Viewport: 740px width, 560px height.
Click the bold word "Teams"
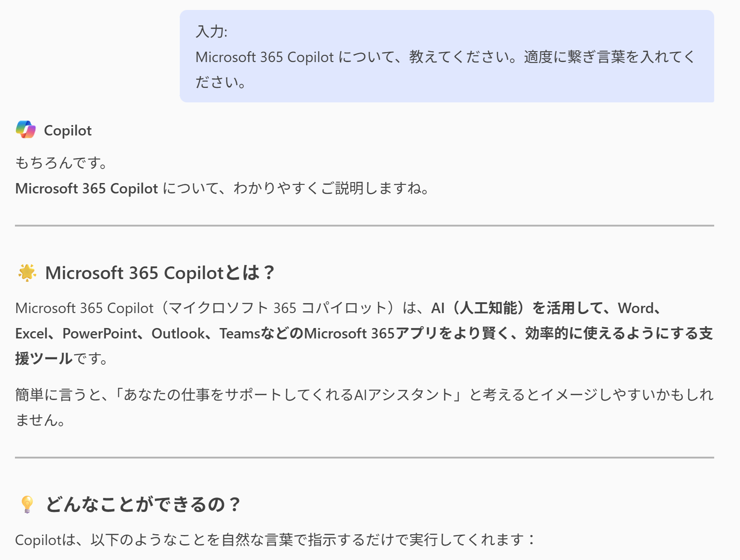click(x=240, y=333)
